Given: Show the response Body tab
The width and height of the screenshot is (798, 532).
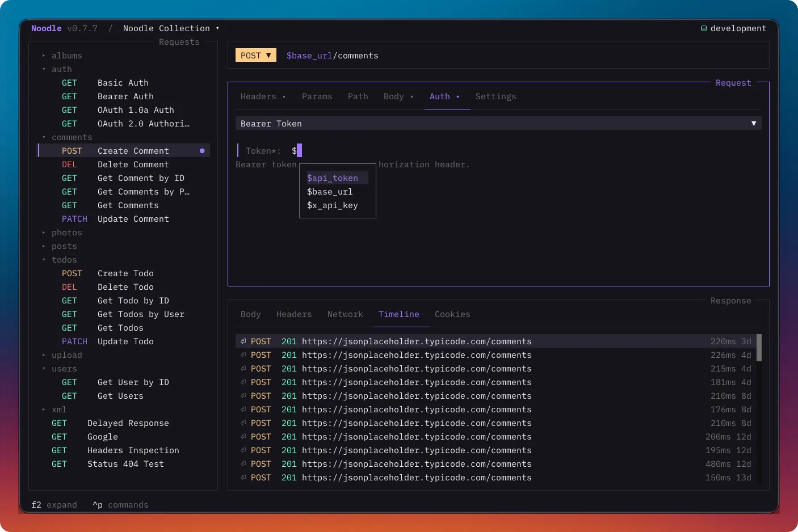Looking at the screenshot, I should (x=251, y=314).
